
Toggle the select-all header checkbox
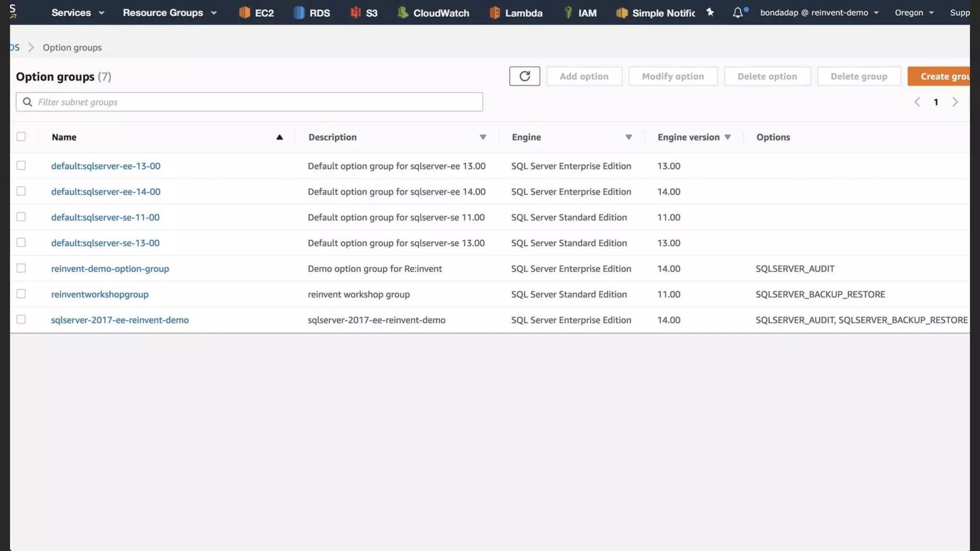pyautogui.click(x=21, y=137)
